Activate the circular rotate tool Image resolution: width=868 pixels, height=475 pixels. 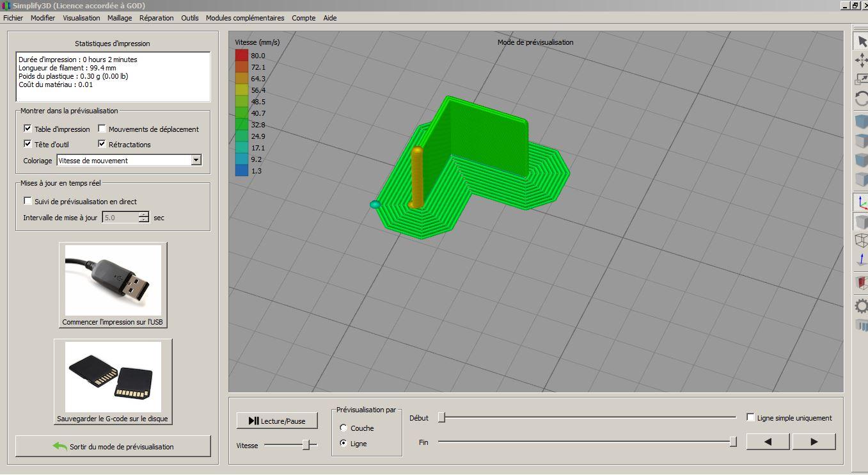862,99
